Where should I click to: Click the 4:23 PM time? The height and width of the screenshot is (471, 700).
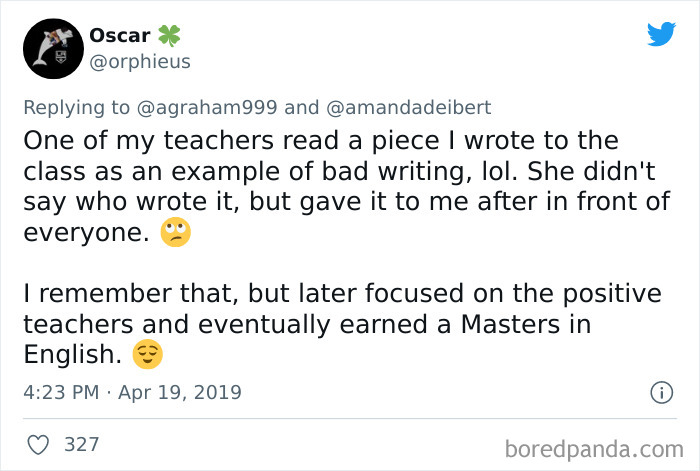click(x=61, y=391)
